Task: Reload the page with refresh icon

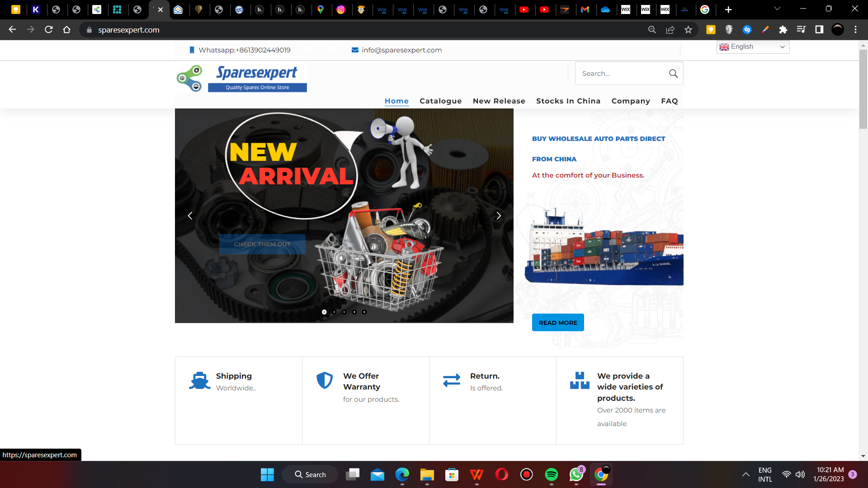Action: coord(49,30)
